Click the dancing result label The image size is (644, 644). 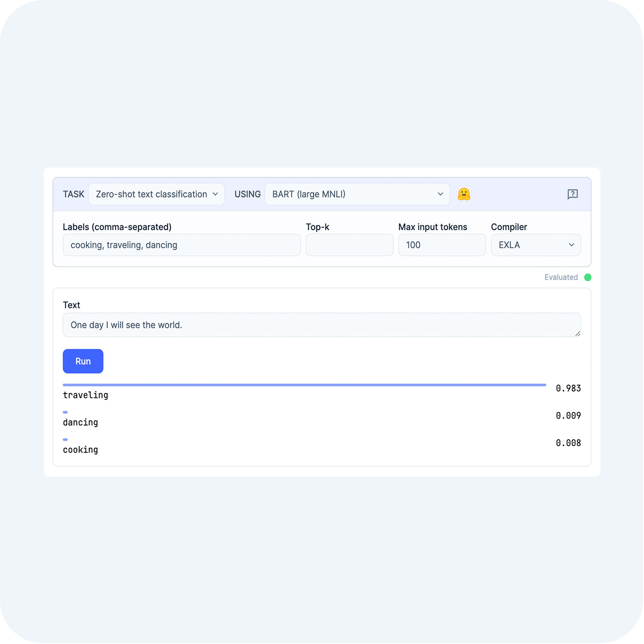tap(80, 423)
